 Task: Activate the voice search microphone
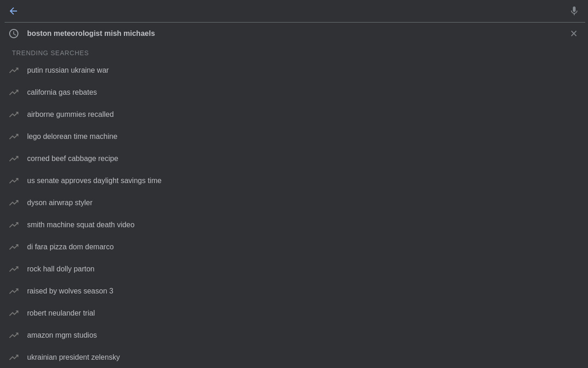pos(574,11)
